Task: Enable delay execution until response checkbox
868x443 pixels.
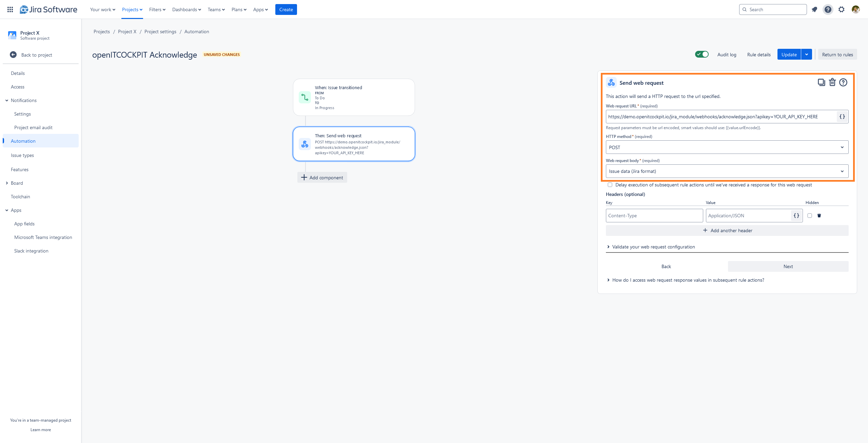Action: coord(610,185)
